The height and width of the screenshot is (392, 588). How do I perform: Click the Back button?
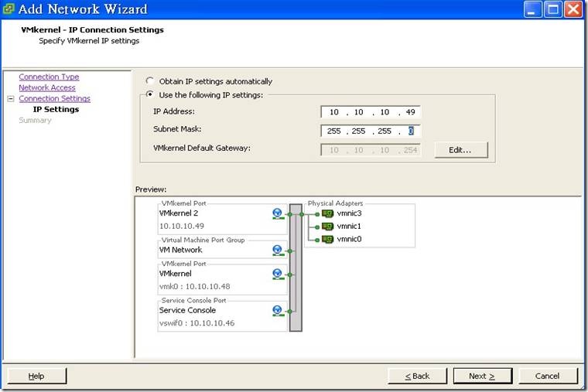[x=417, y=376]
